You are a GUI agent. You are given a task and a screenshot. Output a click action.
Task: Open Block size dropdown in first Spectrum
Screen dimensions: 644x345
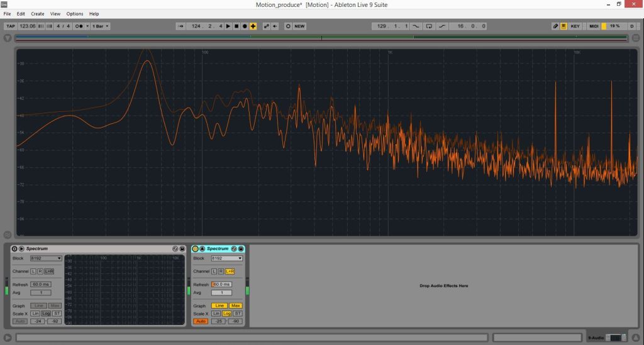tap(47, 258)
